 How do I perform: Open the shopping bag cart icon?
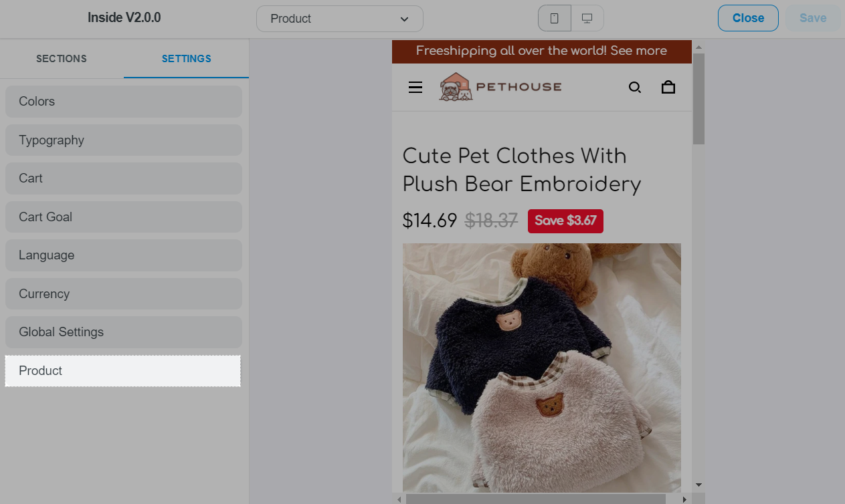pyautogui.click(x=668, y=88)
